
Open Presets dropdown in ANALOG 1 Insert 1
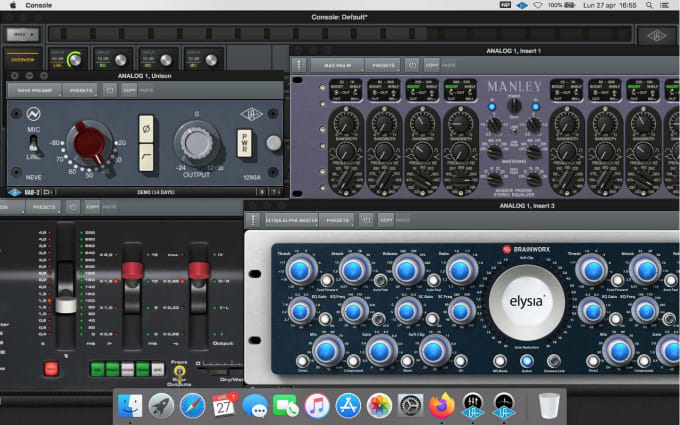(383, 65)
